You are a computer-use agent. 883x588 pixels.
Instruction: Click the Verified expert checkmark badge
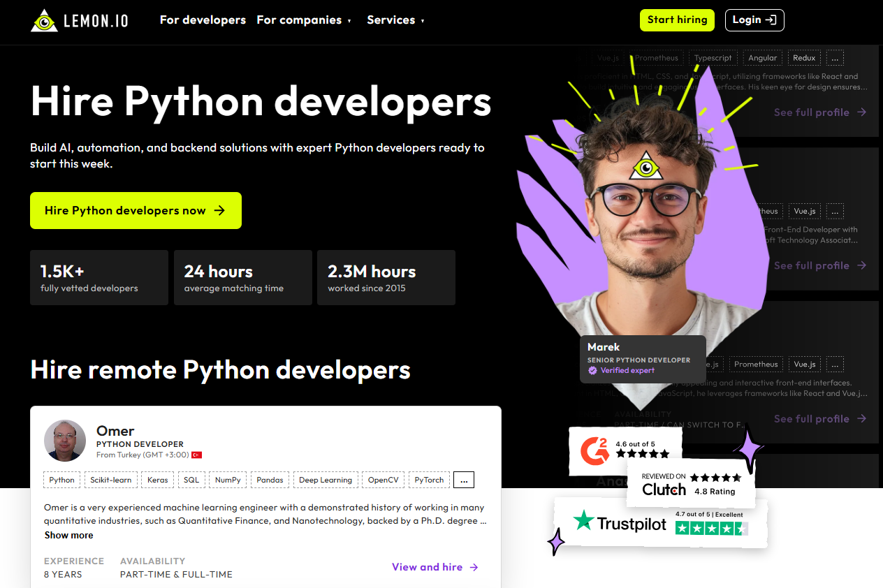pyautogui.click(x=592, y=371)
